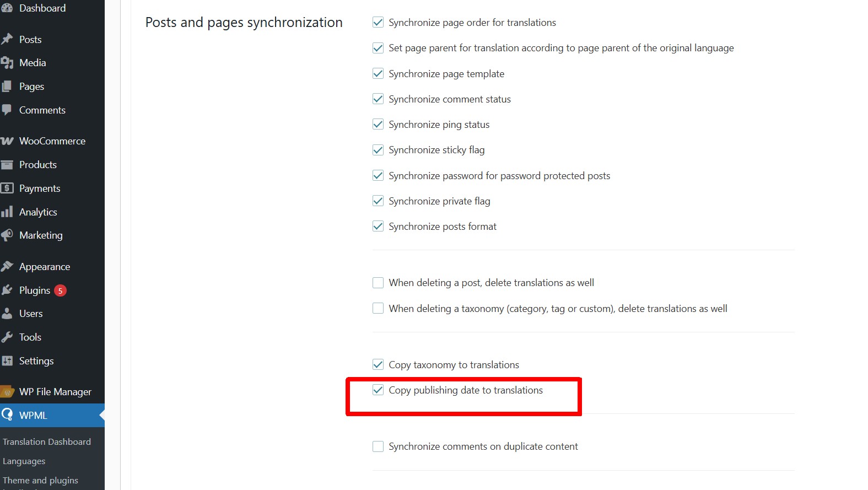The width and height of the screenshot is (868, 490).
Task: Go to Translation Dashboard submenu
Action: point(47,441)
